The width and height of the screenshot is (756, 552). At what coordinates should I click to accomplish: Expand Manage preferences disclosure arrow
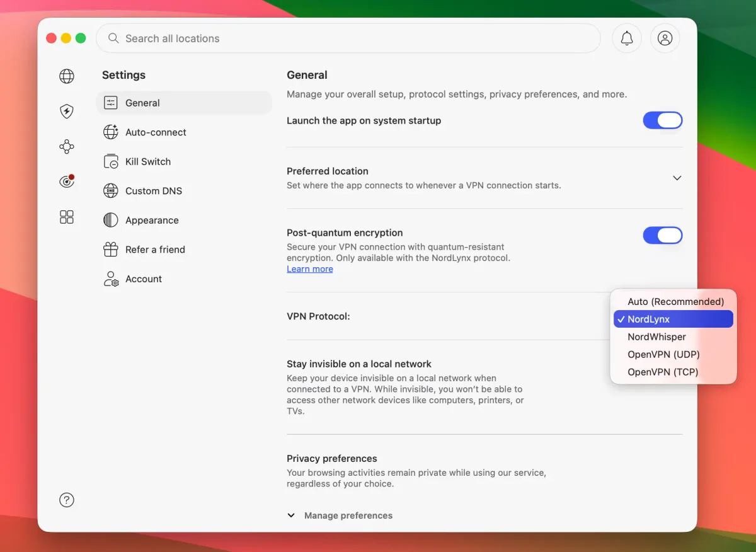291,515
